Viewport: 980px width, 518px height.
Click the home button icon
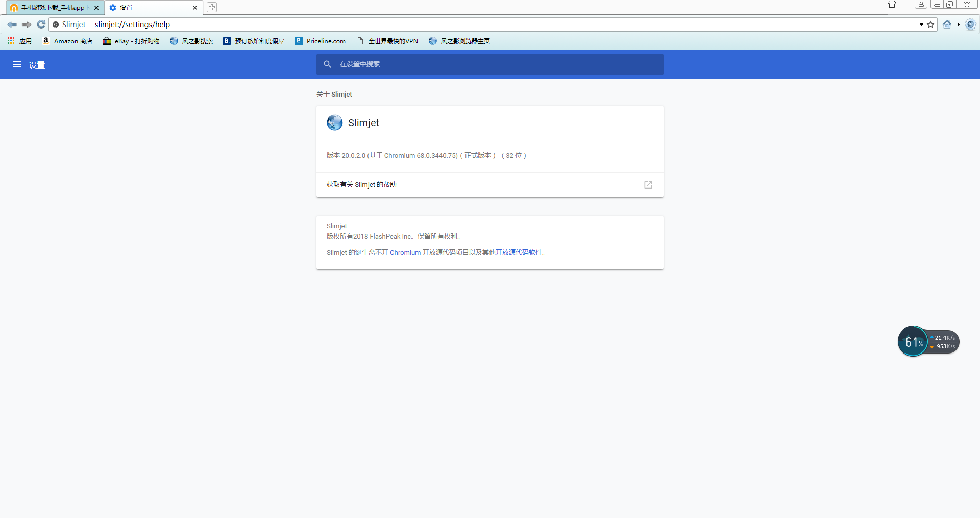tap(947, 25)
